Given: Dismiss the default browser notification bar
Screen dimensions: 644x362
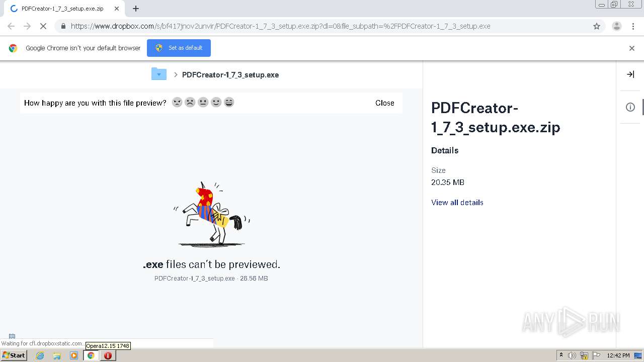Looking at the screenshot, I should pyautogui.click(x=632, y=48).
